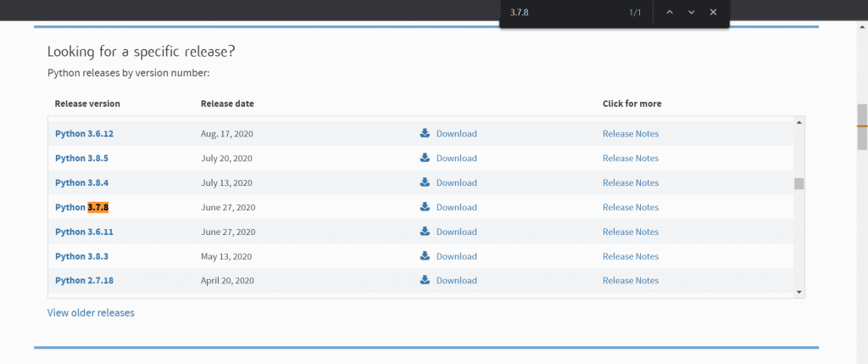Screen dimensions: 868x364
Task: Open Python 3.8.5 release page
Action: (81, 158)
